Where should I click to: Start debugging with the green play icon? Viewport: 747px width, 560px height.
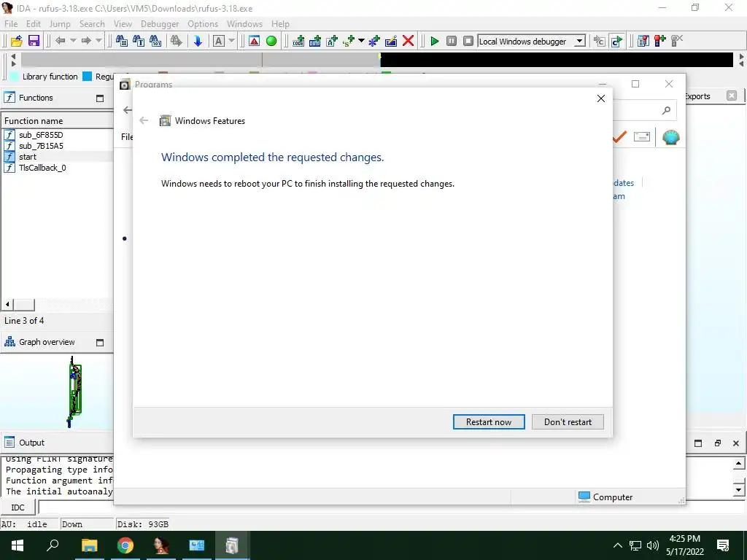(x=435, y=41)
